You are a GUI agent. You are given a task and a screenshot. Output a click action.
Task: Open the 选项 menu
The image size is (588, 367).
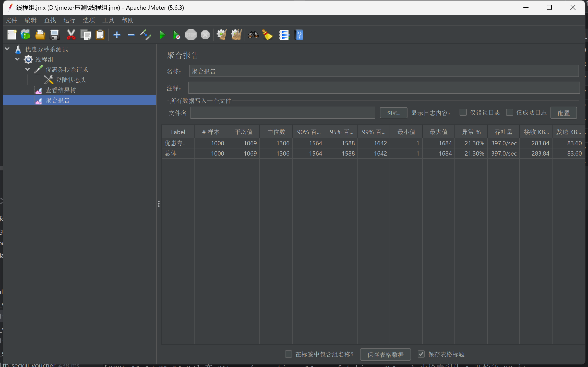[x=89, y=20]
